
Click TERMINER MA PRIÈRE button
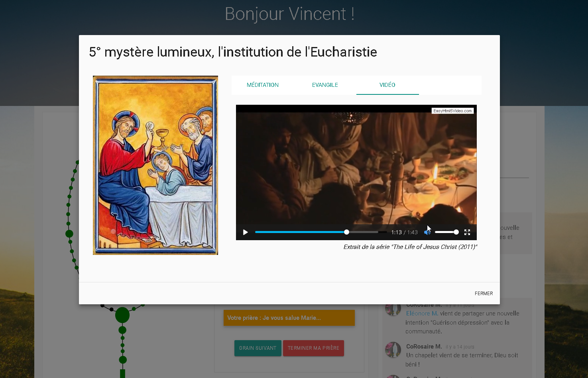pyautogui.click(x=313, y=348)
